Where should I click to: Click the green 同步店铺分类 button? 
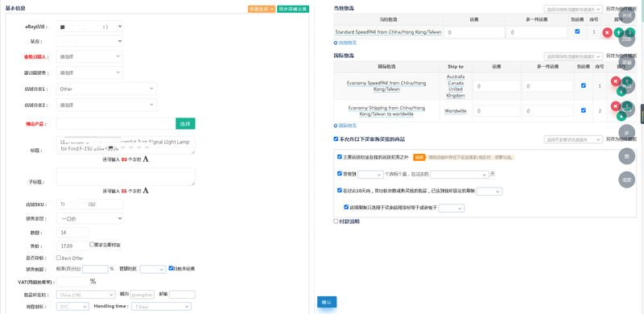click(293, 9)
